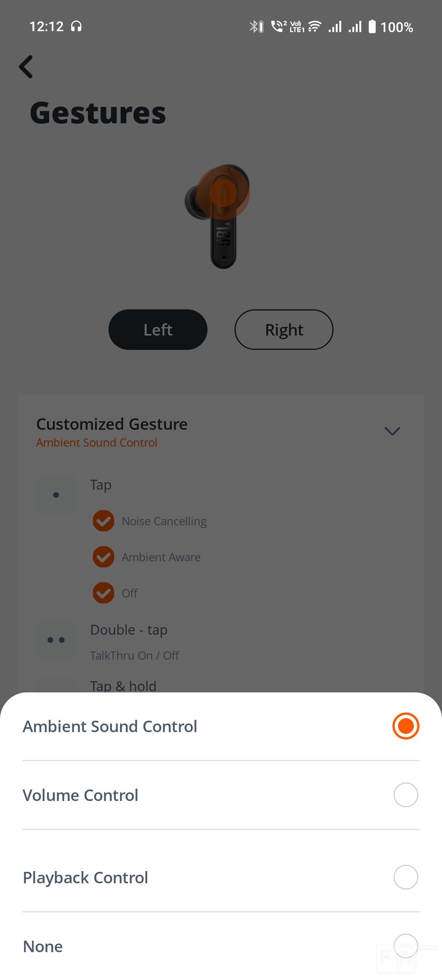Click the two-dot Double-tap gesture icon
The width and height of the screenshot is (442, 980).
[56, 640]
